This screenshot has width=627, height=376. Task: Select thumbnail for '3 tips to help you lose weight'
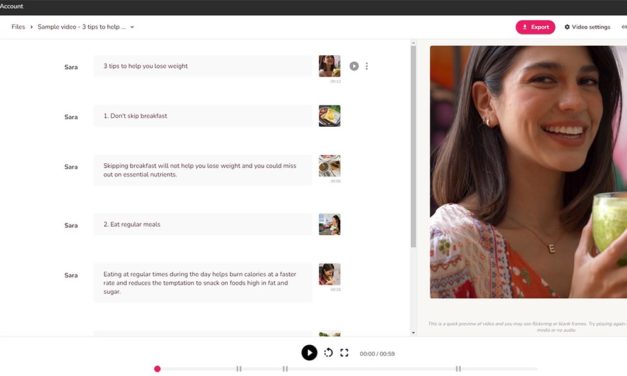[329, 66]
